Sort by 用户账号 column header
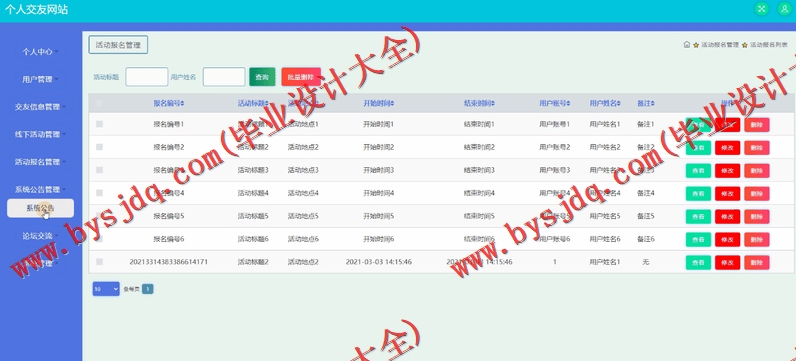This screenshot has width=796, height=361. click(x=554, y=104)
